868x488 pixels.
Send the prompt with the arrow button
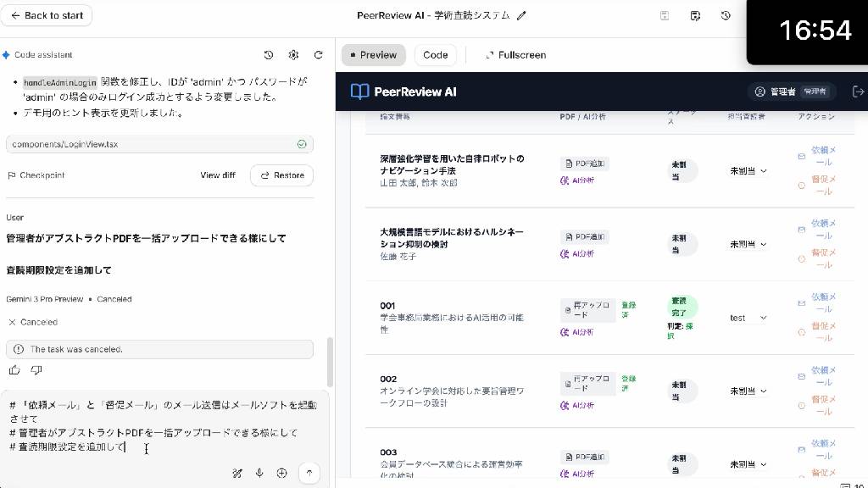[309, 473]
